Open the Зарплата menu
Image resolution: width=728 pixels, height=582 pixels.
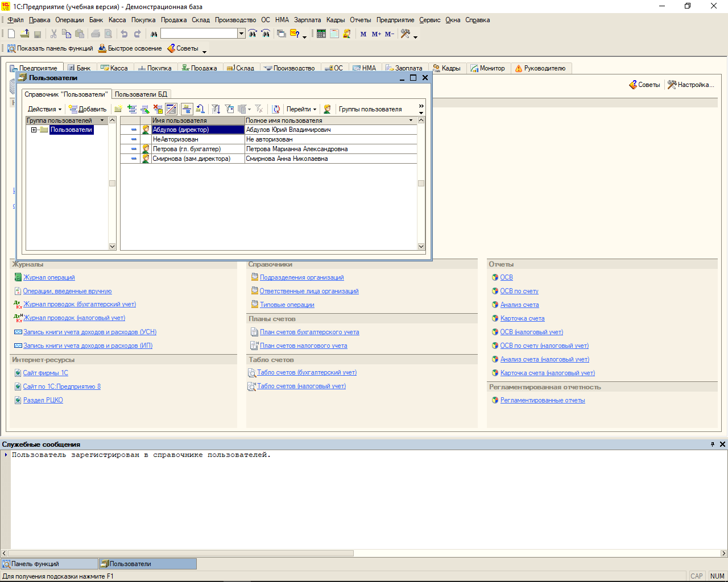[x=307, y=20]
